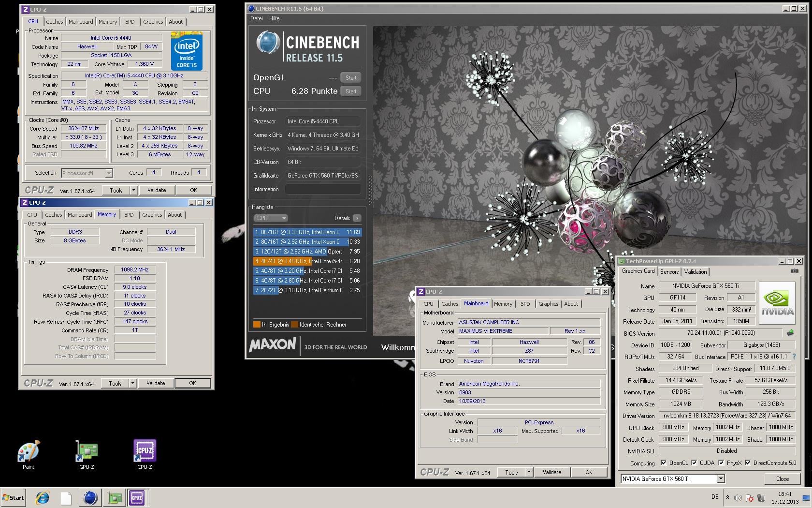Open the Paint desktop shortcut
The image size is (812, 508).
click(29, 454)
